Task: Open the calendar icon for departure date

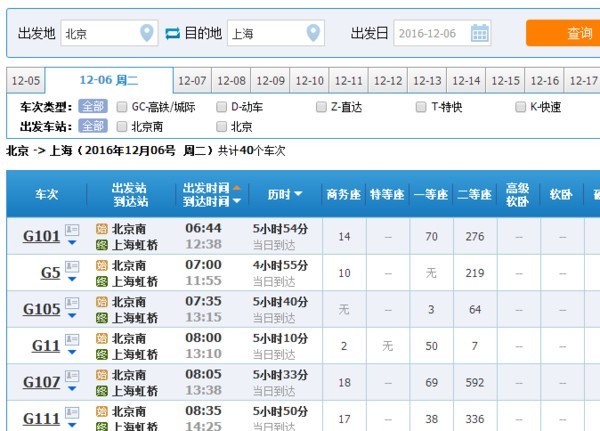Action: tap(479, 33)
